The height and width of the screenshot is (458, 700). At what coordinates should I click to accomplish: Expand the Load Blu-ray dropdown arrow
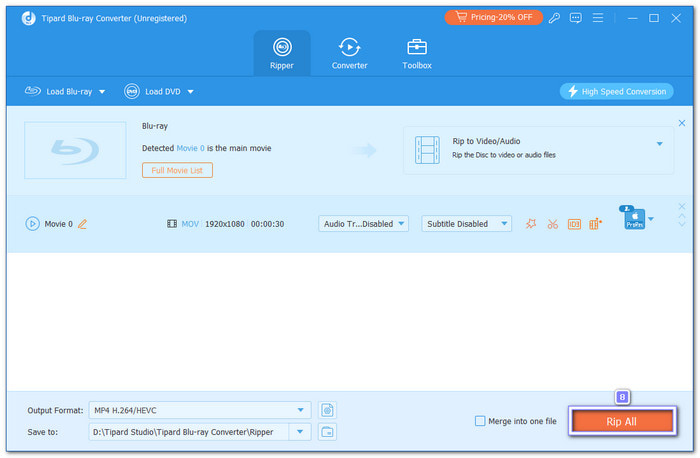[x=102, y=92]
